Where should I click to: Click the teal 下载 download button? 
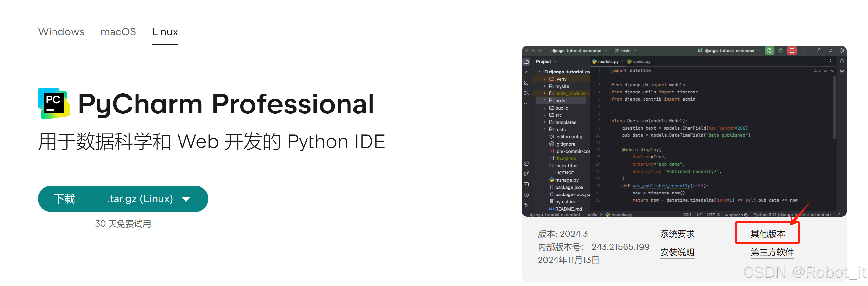(64, 199)
